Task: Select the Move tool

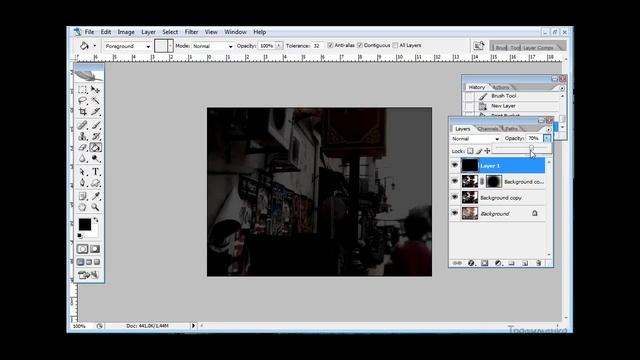Action: (96, 89)
